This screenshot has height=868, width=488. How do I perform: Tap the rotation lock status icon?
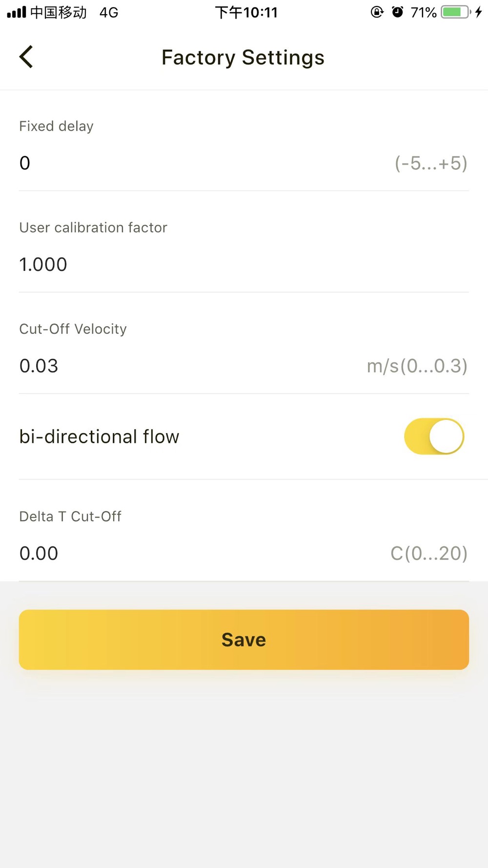click(x=377, y=12)
